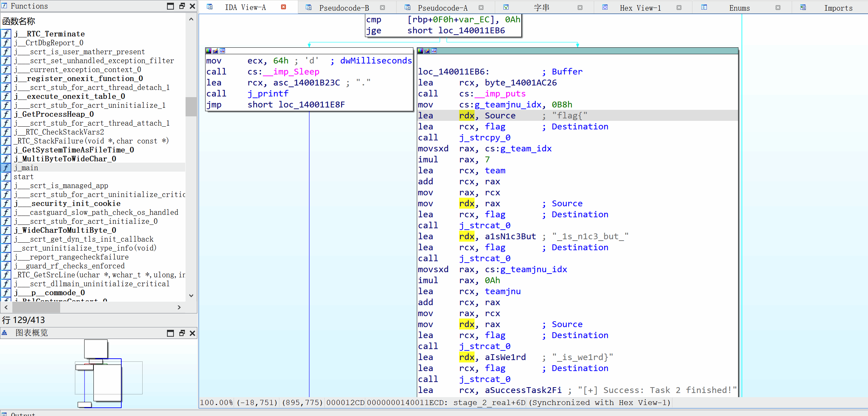
Task: Click the right arrow of Functions horizontal scrollbar
Action: (179, 307)
